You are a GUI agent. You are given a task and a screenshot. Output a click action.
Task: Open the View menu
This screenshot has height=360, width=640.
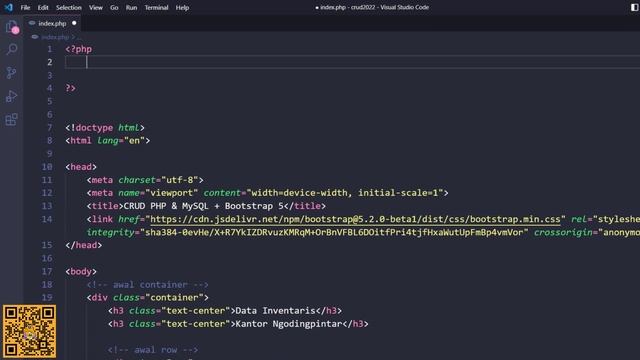coord(96,7)
